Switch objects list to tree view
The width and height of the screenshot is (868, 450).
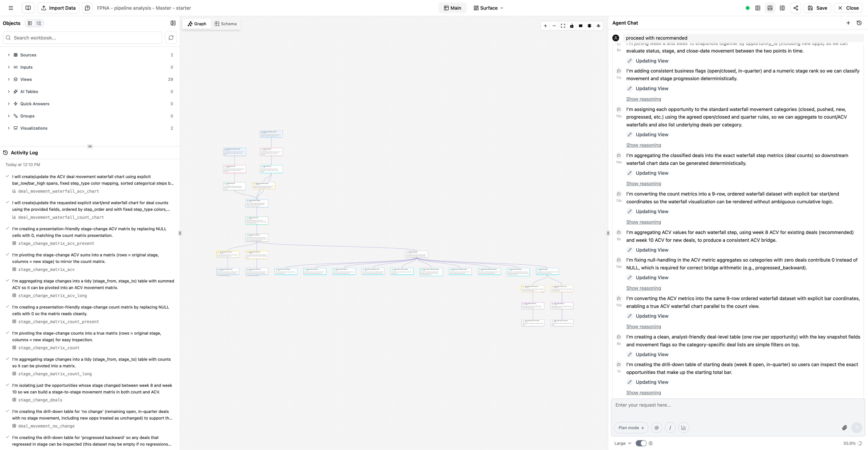39,23
